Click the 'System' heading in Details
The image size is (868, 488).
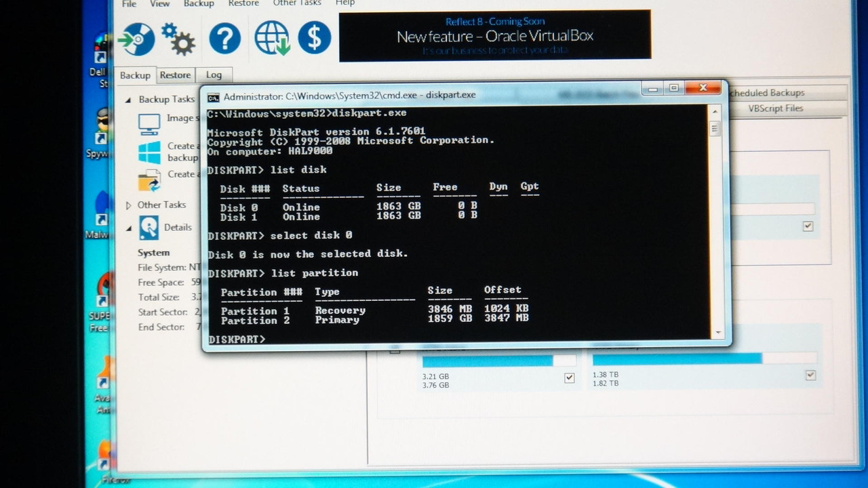[154, 253]
